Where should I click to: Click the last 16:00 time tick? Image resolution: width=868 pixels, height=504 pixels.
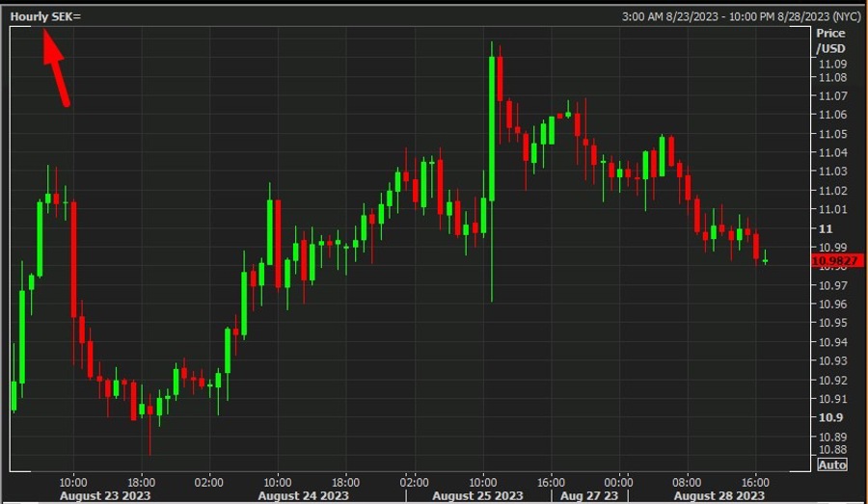click(x=755, y=483)
